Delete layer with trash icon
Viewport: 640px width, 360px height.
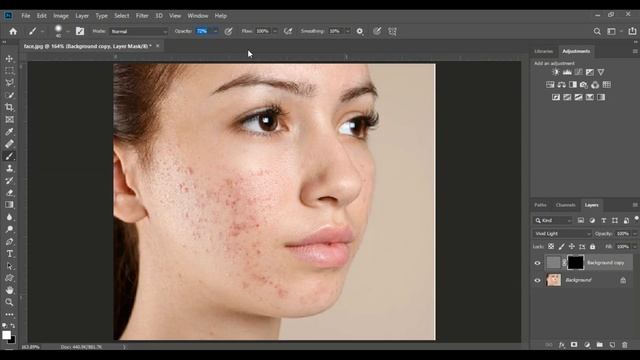(x=624, y=345)
